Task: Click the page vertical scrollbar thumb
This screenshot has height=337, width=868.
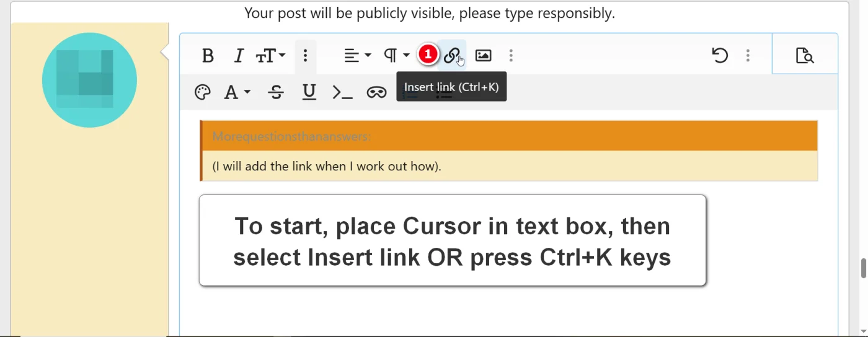Action: (862, 268)
